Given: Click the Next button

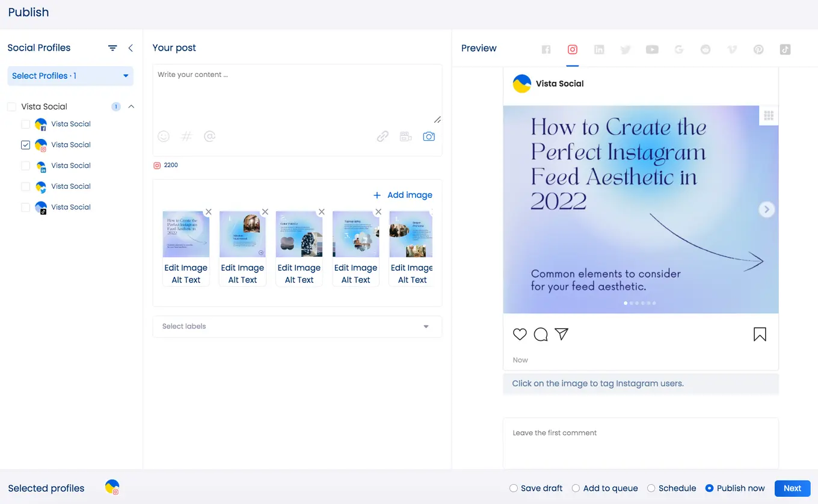Looking at the screenshot, I should tap(792, 488).
